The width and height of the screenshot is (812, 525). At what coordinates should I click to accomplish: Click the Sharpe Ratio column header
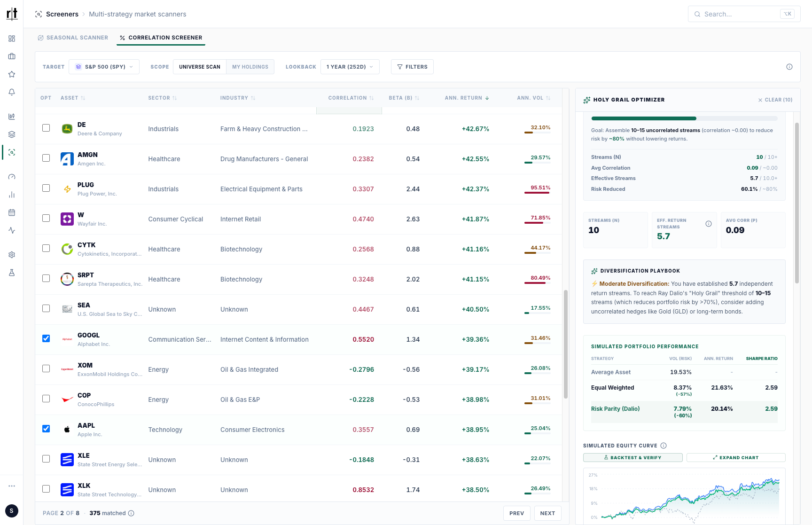762,359
